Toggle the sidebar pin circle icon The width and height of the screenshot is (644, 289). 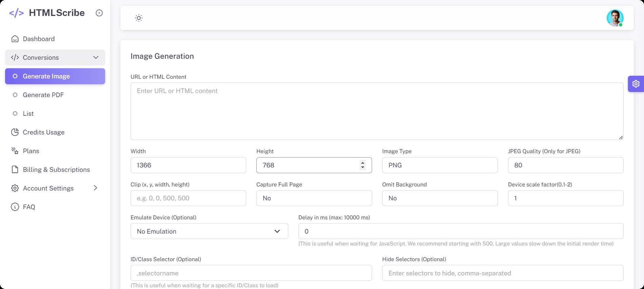point(99,13)
